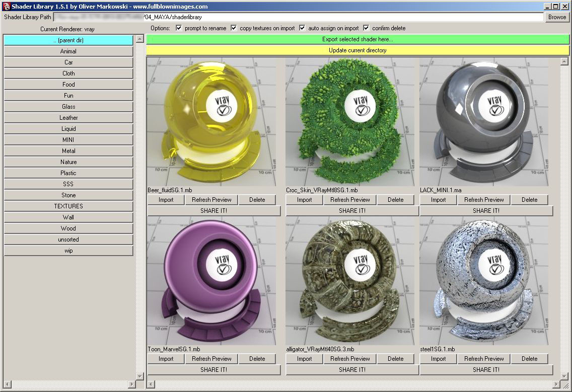Toggle auto assign on import checkbox
Viewport: 572px width, 392px height.
[x=303, y=28]
